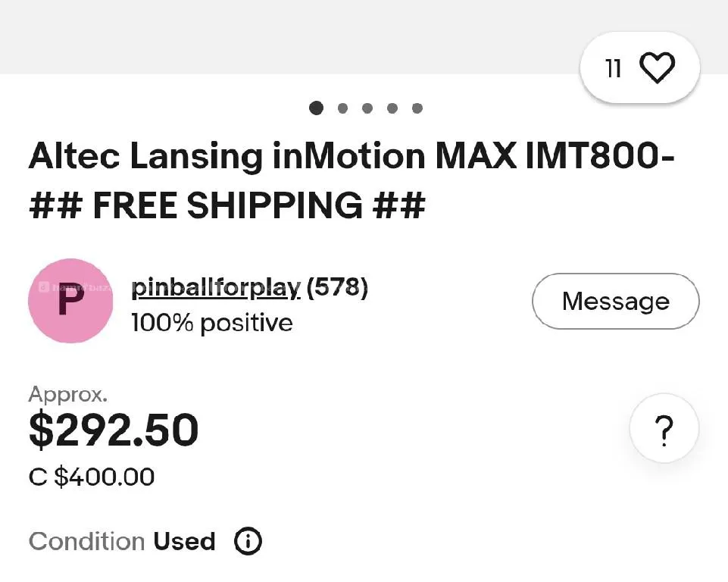Tap the gray product image area
Viewport: 728px width, 582px height.
tap(288, 34)
